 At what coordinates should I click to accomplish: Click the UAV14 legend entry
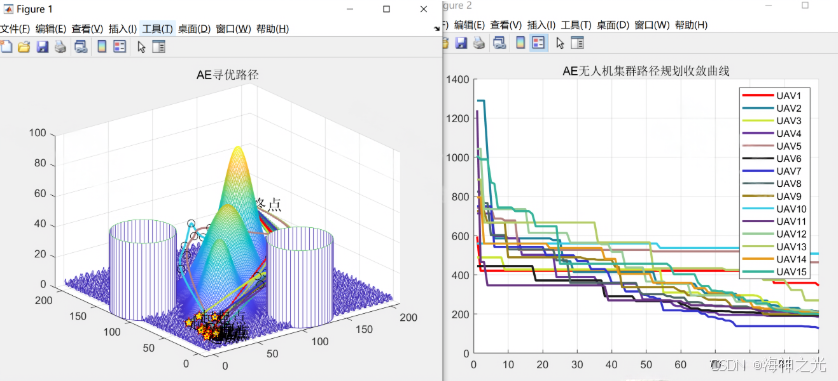[774, 259]
